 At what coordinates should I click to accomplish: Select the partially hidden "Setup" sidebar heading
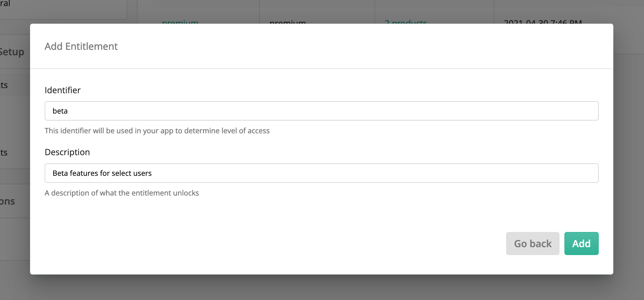click(x=12, y=52)
